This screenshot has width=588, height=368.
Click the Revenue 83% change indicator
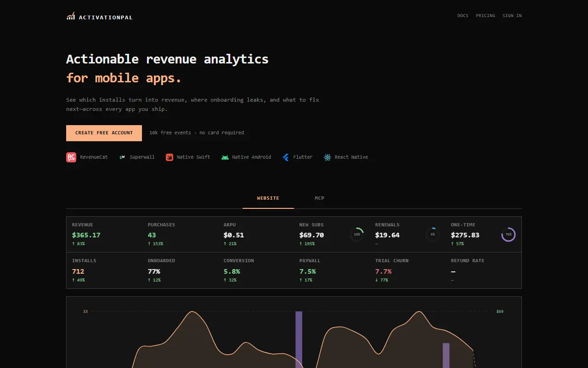pyautogui.click(x=79, y=244)
